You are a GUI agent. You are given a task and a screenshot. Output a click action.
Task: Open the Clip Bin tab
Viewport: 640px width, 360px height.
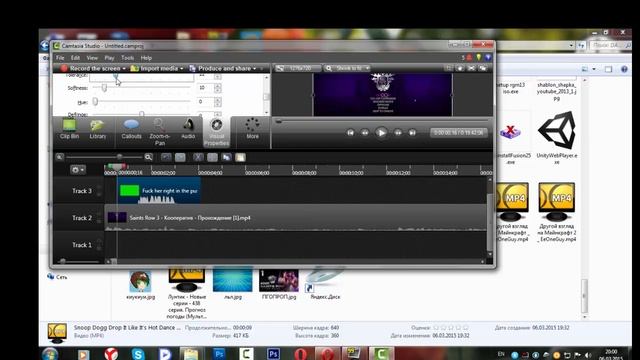[x=69, y=130]
